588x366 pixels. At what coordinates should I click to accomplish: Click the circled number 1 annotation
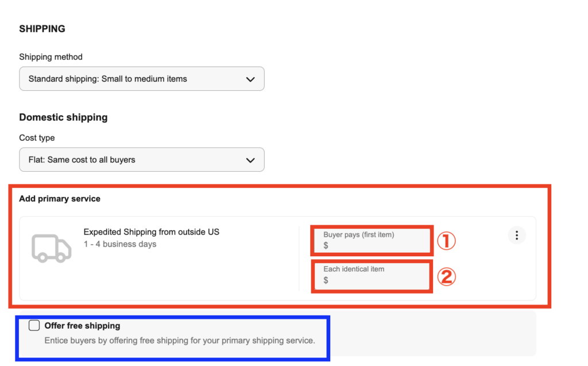(446, 241)
